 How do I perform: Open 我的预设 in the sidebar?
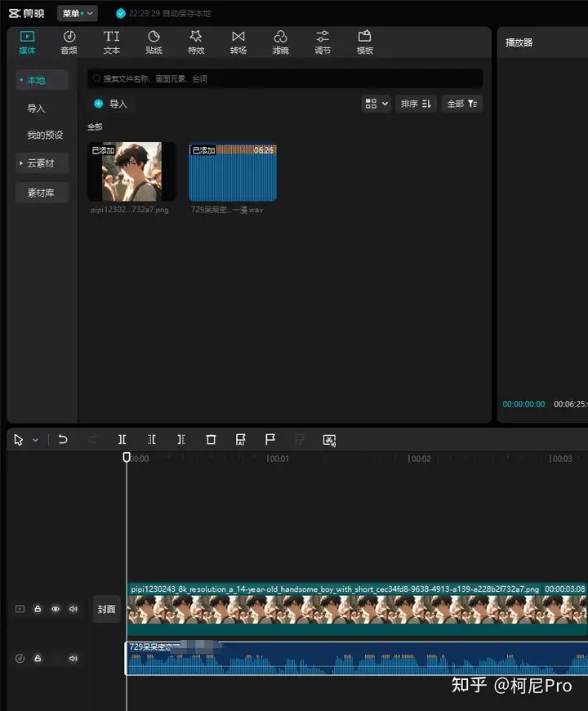tap(45, 136)
